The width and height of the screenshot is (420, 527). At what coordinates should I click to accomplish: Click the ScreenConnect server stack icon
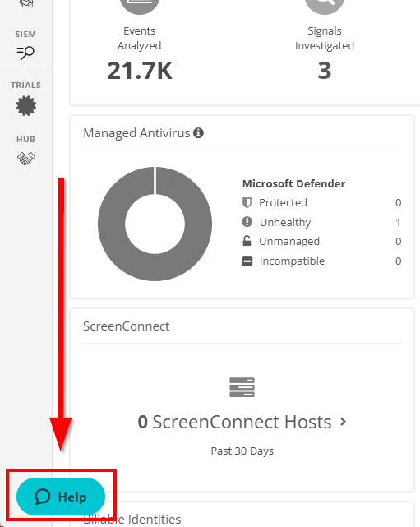click(x=242, y=387)
